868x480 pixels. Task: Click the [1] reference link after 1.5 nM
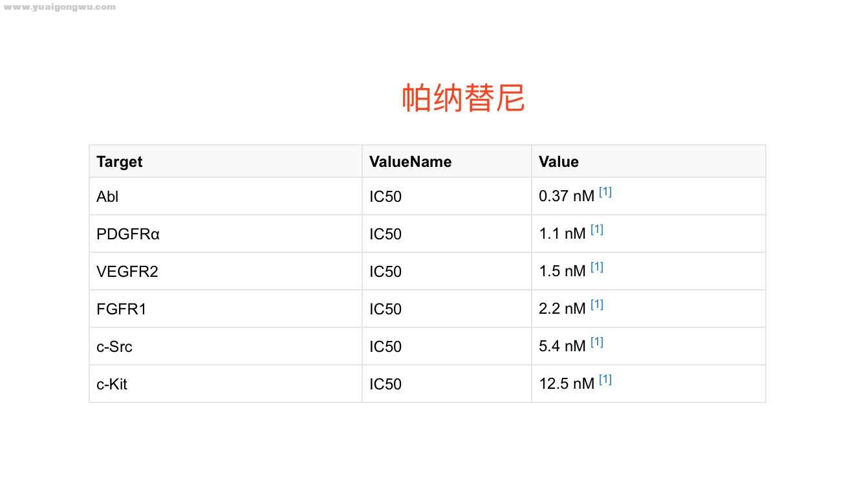[x=596, y=267]
